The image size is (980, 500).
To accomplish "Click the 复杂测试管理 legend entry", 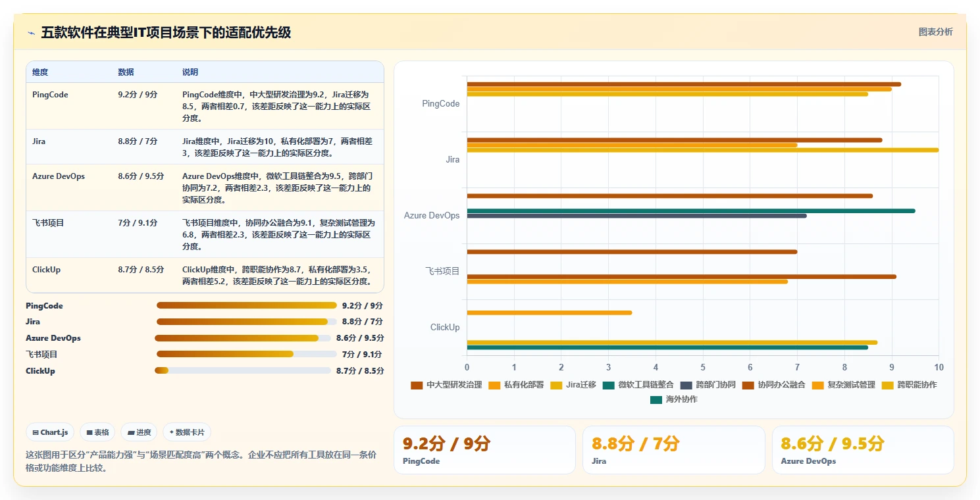I will tap(844, 385).
